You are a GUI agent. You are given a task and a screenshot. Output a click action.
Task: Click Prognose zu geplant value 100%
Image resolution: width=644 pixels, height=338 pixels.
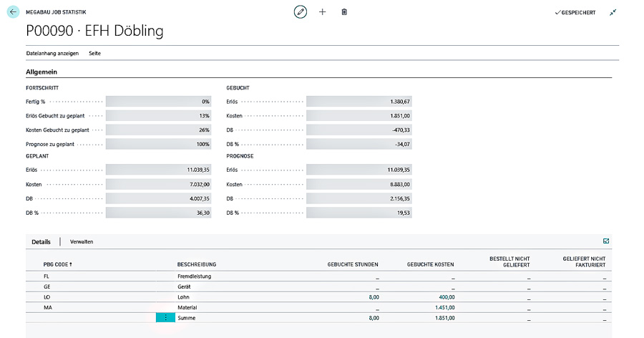pos(159,145)
